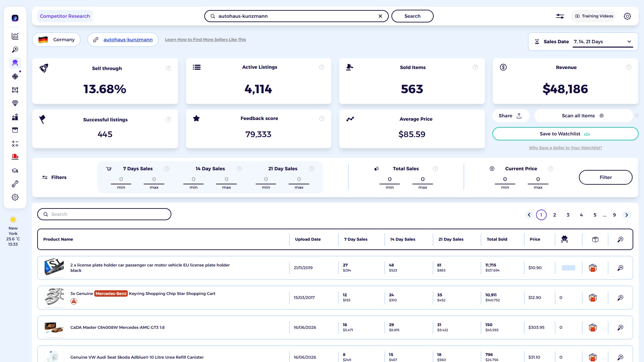Click the Sold Items help icon
Screen dimensions: 644x362
475,67
